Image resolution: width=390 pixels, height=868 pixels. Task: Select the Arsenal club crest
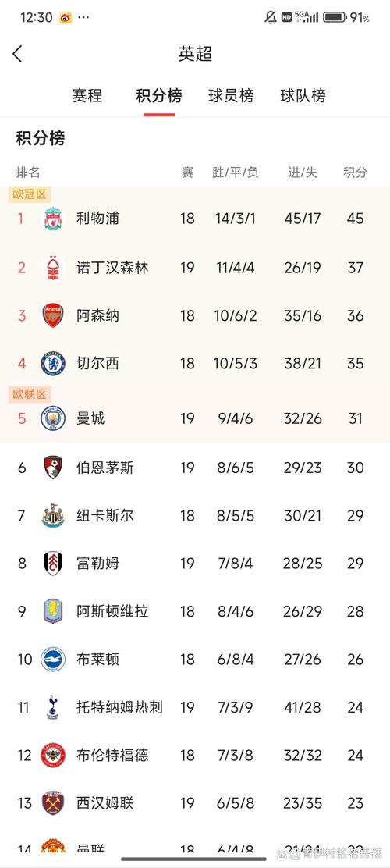point(53,315)
